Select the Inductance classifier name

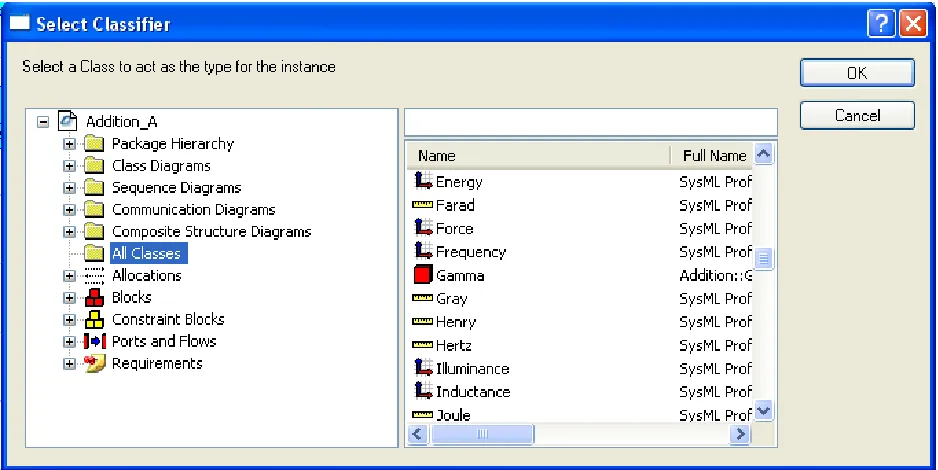pyautogui.click(x=473, y=392)
